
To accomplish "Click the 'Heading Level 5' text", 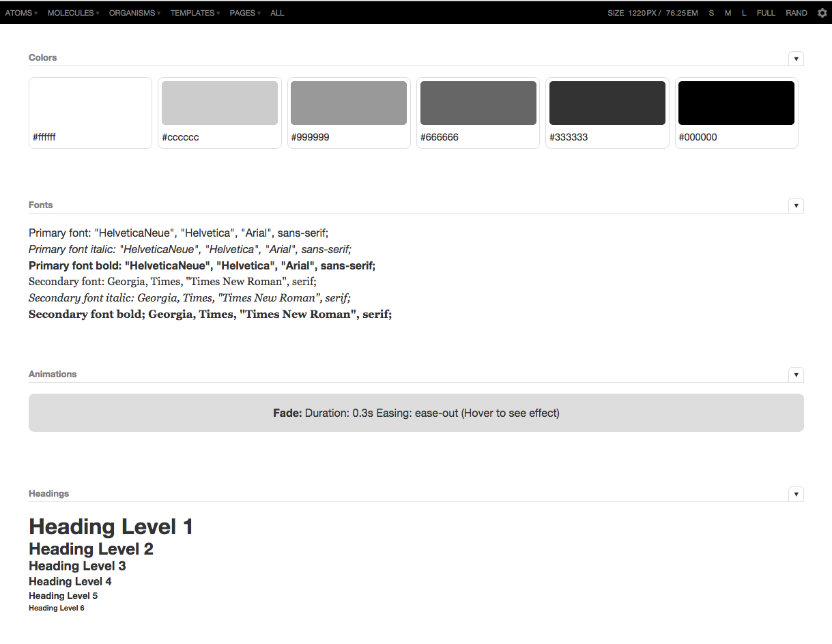I will pos(63,596).
